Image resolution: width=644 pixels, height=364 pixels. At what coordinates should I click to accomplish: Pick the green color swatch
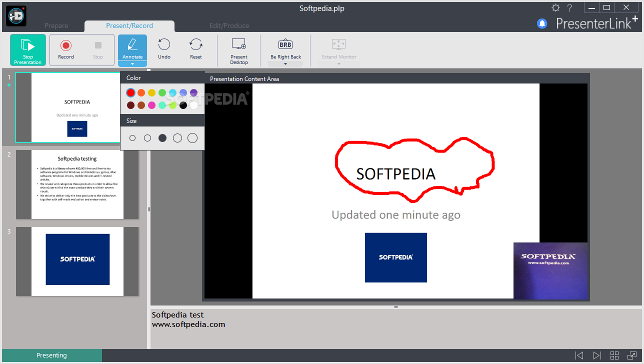pos(162,92)
